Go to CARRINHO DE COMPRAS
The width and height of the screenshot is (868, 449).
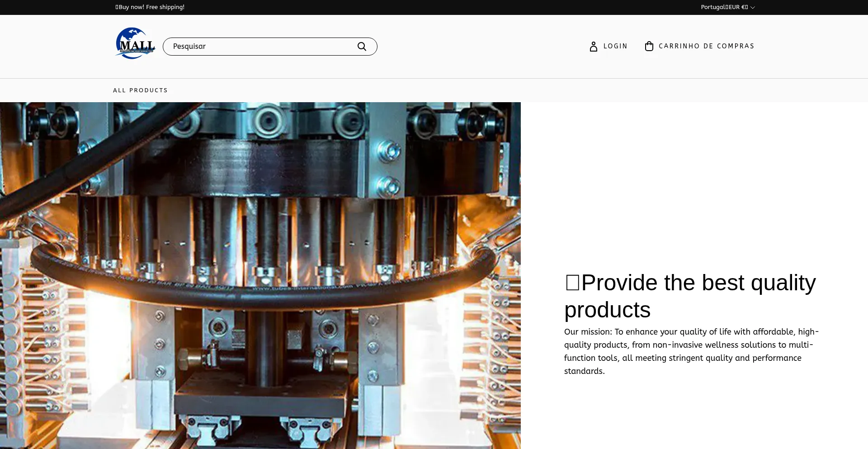pyautogui.click(x=706, y=46)
